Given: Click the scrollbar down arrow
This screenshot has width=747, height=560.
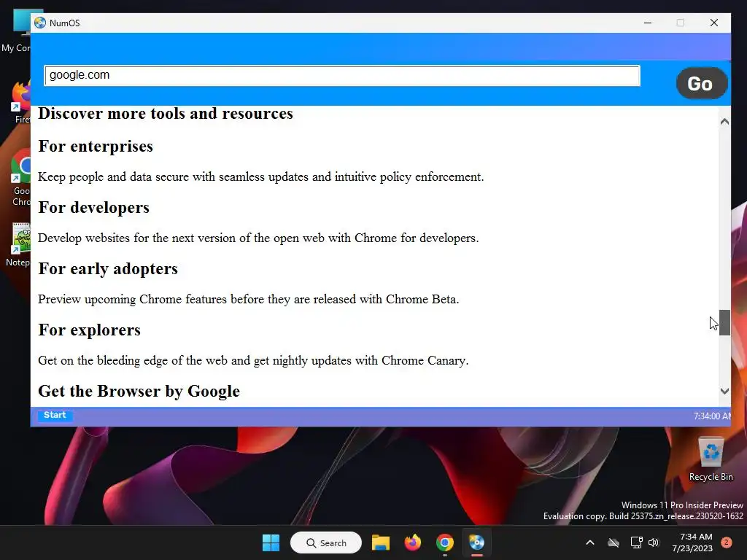Looking at the screenshot, I should (724, 391).
